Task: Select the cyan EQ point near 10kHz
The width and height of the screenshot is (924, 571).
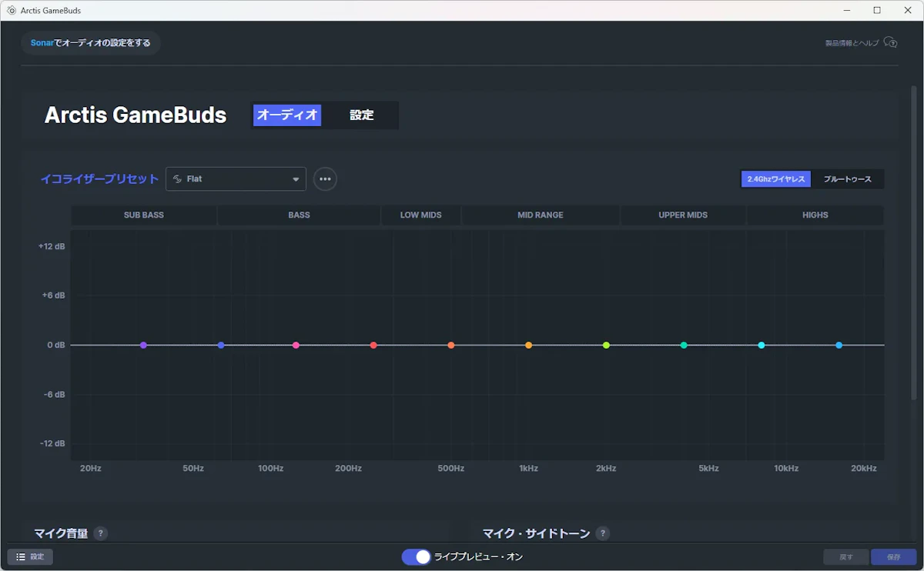Action: 762,346
